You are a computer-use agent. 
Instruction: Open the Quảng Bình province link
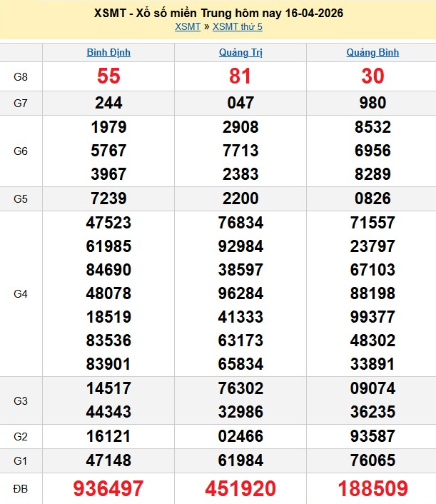point(372,52)
